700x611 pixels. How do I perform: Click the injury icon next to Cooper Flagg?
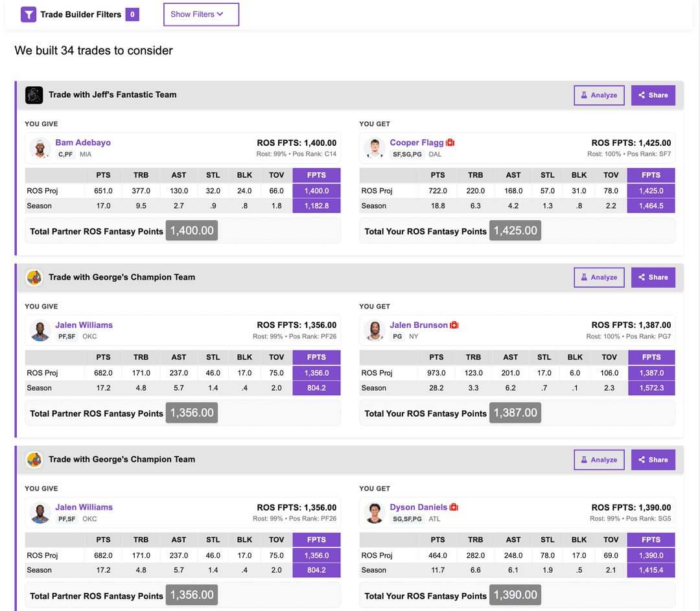pos(451,143)
